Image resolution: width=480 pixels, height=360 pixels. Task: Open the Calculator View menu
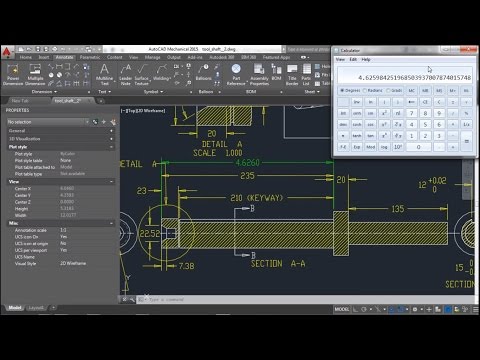coord(340,59)
